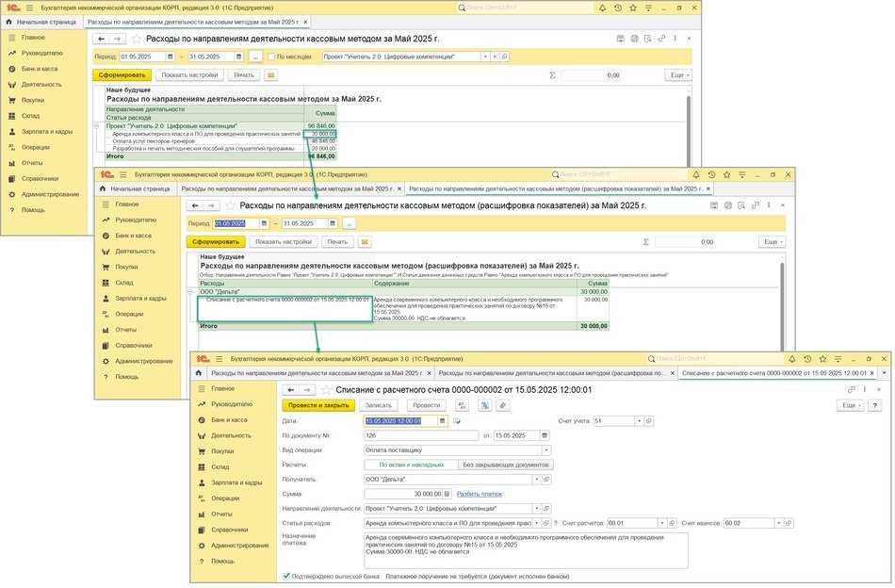This screenshot has height=588, width=895.
Task: Click the paperclip attachments icon in the document toolbar
Action: (x=503, y=405)
